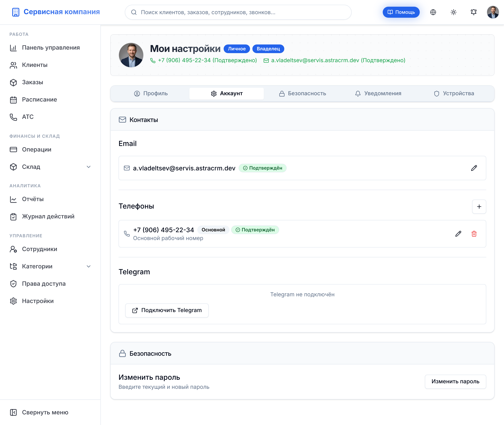504x425 pixels.
Task: Edit email address pencil icon
Action: click(474, 168)
